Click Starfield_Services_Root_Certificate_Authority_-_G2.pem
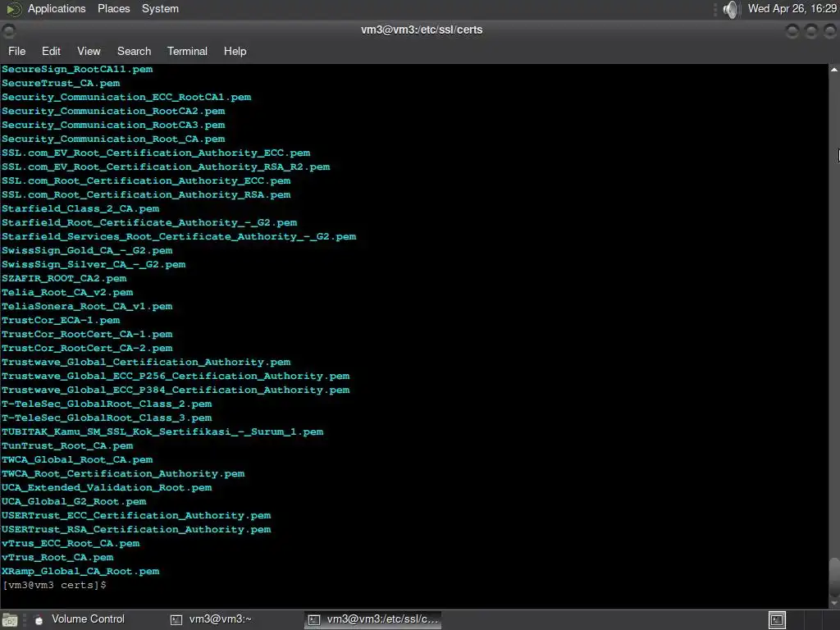 pos(179,236)
